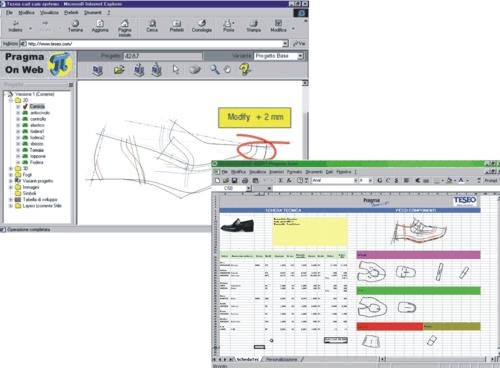500x368 pixels.
Task: Open the Variante Progetto Base dropdown
Action: [x=300, y=56]
